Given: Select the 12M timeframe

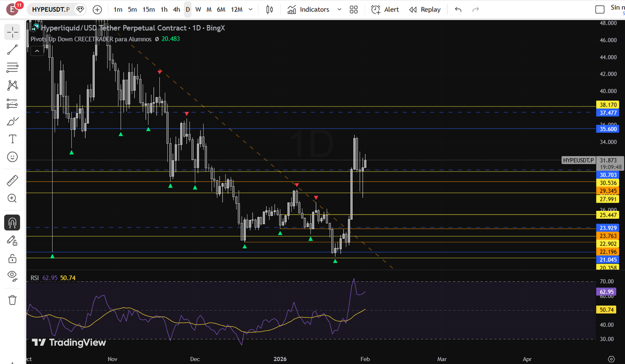Looking at the screenshot, I should coord(236,9).
